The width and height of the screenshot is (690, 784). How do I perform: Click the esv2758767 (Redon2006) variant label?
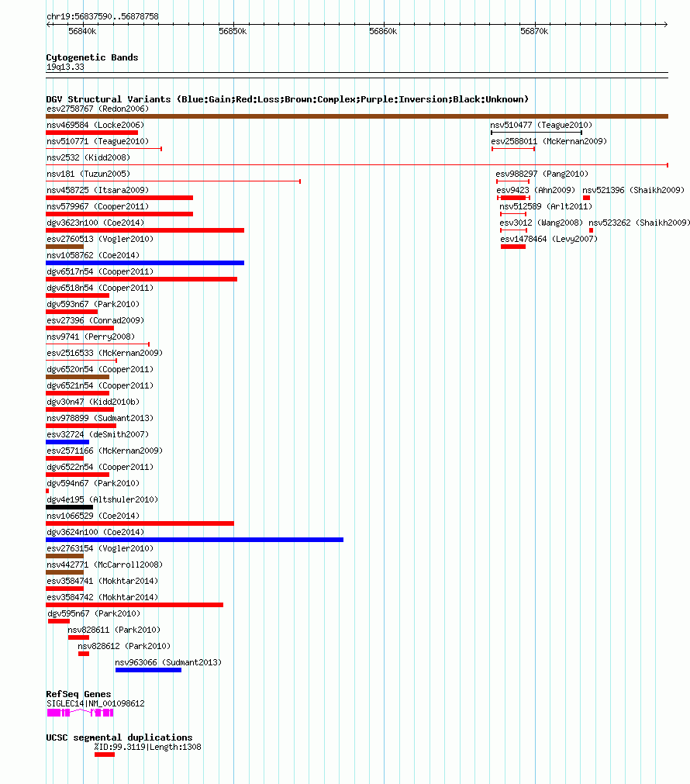point(98,109)
